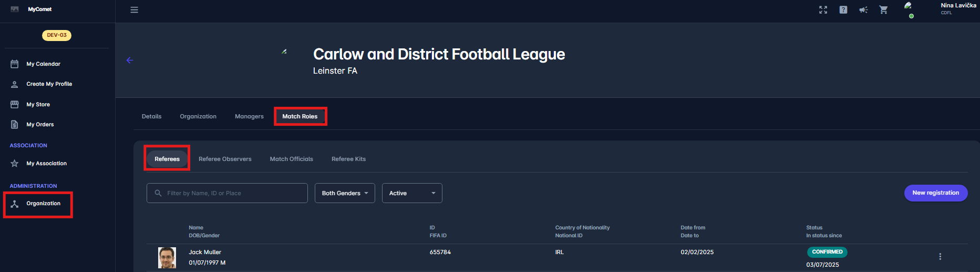Viewport: 980px width, 272px height.
Task: Click the Filter by Name search field
Action: (x=231, y=193)
